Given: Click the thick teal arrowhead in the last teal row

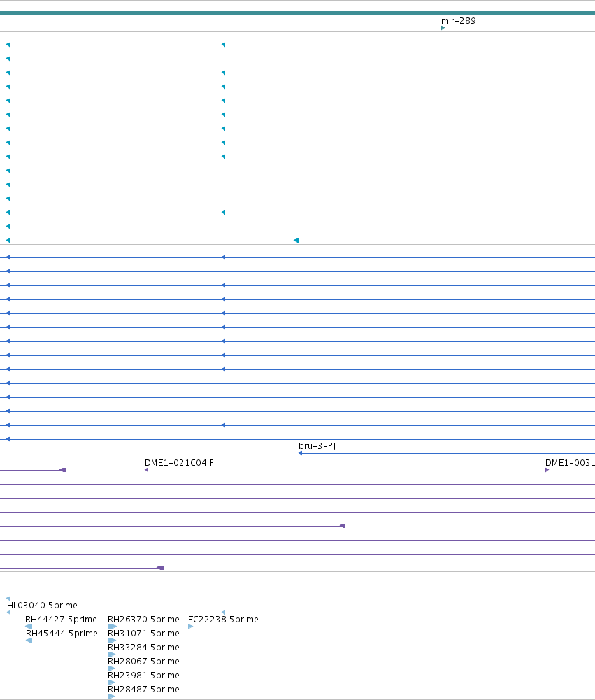Looking at the screenshot, I should click(x=296, y=241).
